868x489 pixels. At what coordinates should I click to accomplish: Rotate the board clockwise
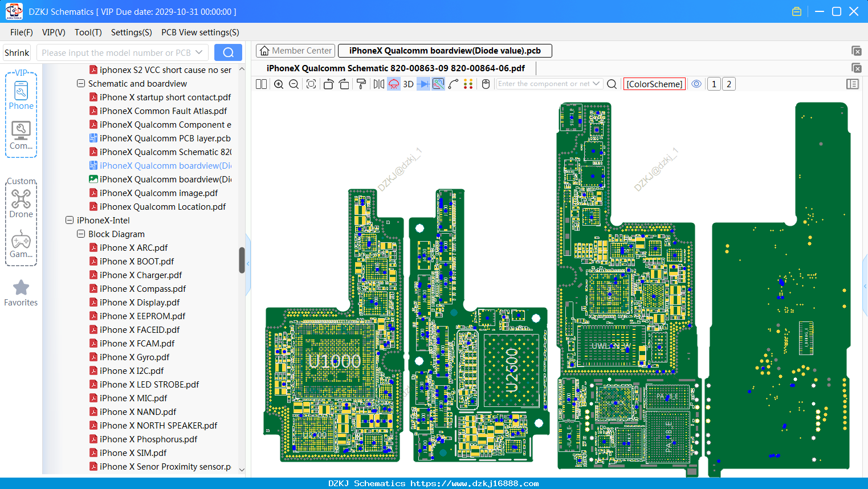tap(344, 84)
